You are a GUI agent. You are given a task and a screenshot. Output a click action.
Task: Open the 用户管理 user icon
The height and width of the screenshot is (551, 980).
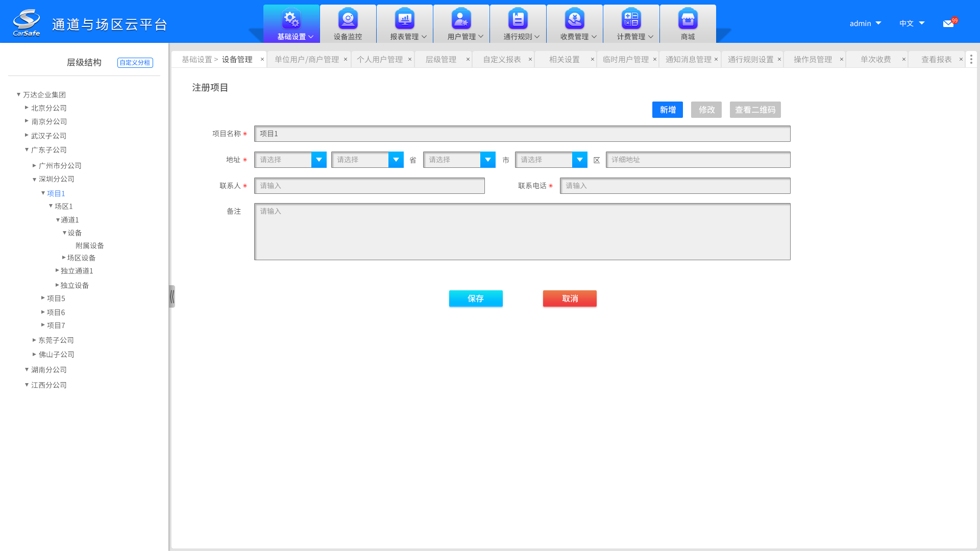coord(461,19)
